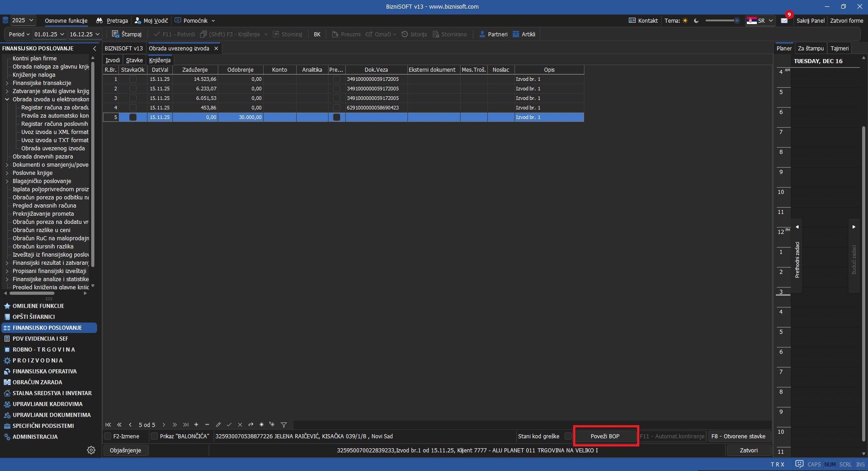Enable the F2-Izmene checkbox
Screen dimensions: 868x471
pyautogui.click(x=108, y=436)
